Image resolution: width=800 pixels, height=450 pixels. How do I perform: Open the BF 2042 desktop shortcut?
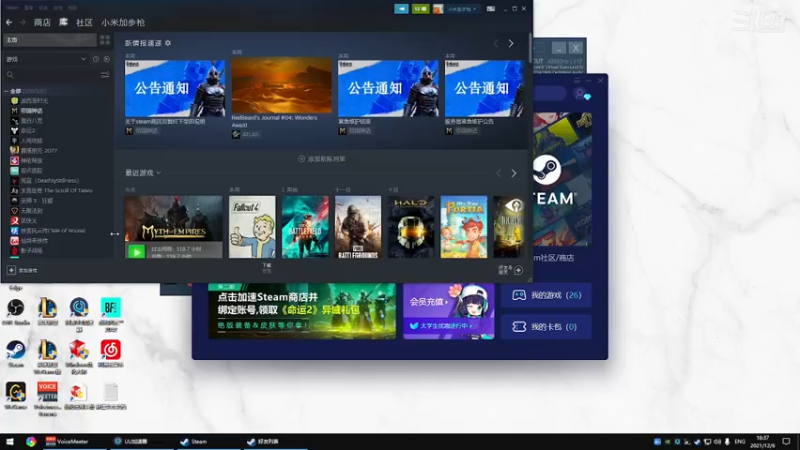(111, 315)
